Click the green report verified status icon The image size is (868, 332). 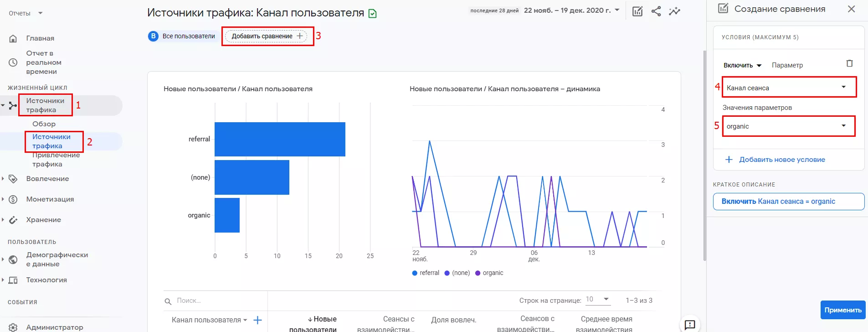(x=372, y=14)
